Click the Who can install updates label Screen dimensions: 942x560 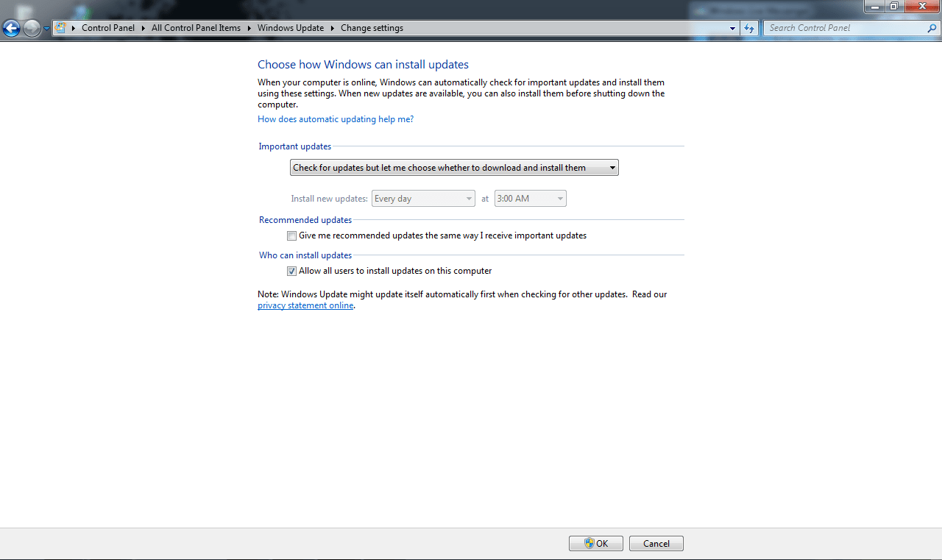305,255
